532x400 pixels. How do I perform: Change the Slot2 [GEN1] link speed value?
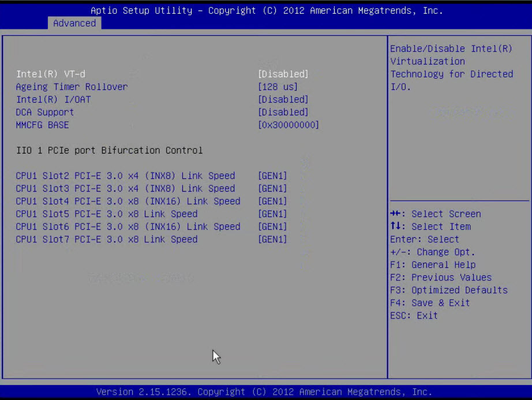pos(272,175)
